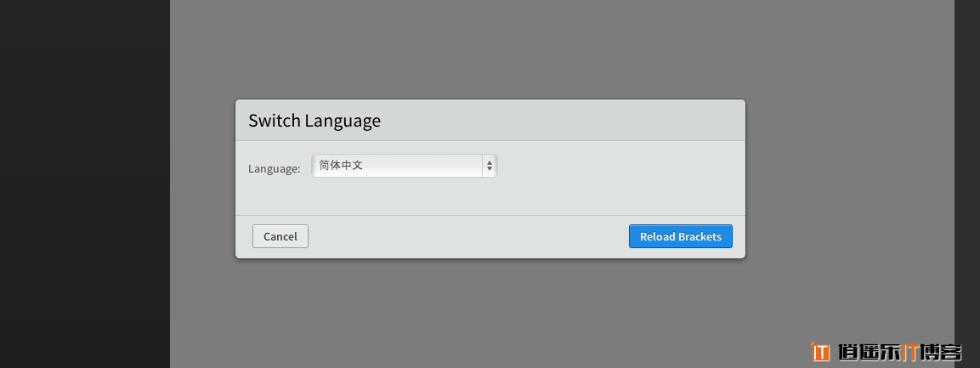Click the "Language:" field label
The width and height of the screenshot is (980, 368).
274,168
